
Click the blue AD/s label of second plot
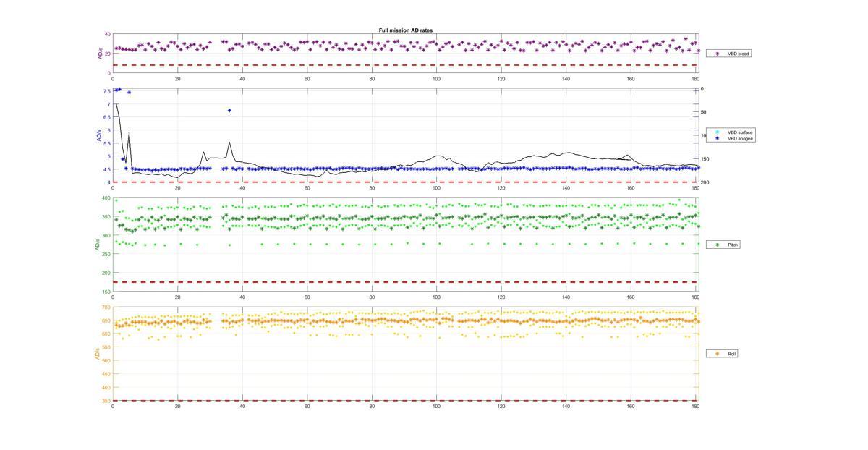[100, 135]
